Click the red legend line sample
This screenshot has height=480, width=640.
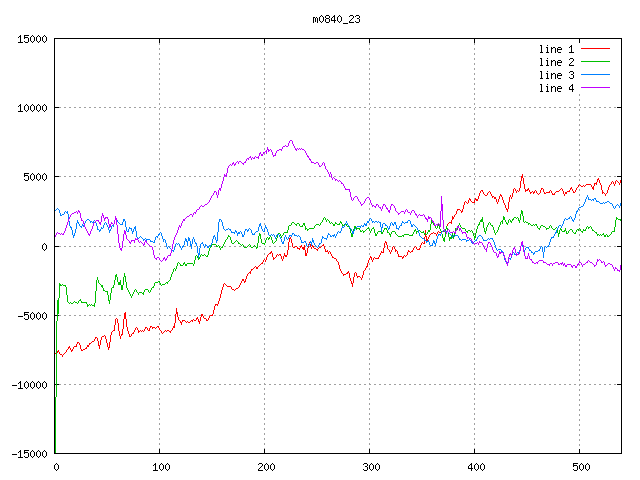(x=596, y=49)
